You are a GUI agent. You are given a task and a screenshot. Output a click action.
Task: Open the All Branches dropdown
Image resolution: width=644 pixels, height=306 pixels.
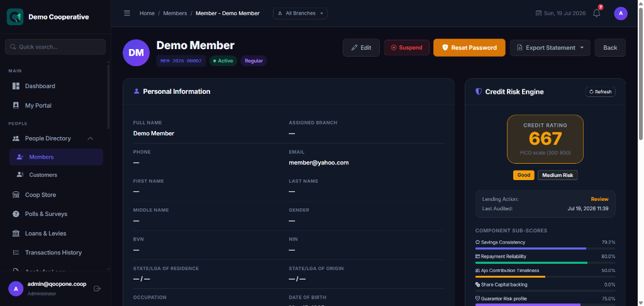click(300, 13)
